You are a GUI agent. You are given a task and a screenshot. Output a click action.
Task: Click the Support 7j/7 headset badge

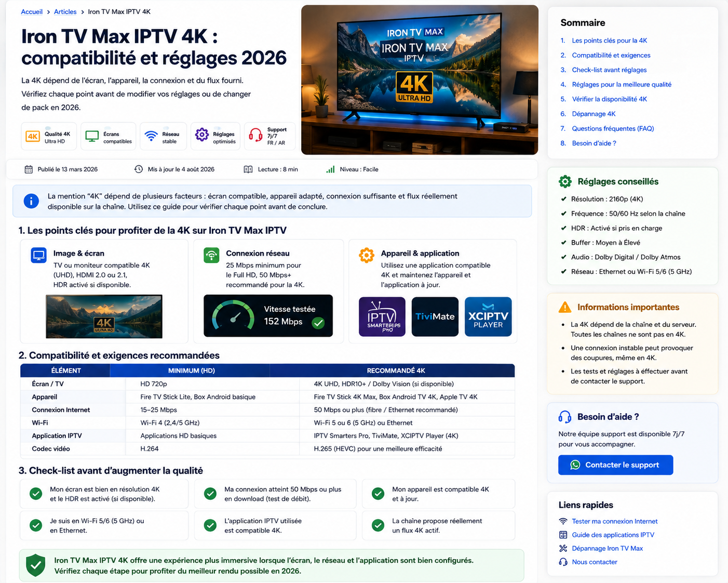pyautogui.click(x=269, y=136)
